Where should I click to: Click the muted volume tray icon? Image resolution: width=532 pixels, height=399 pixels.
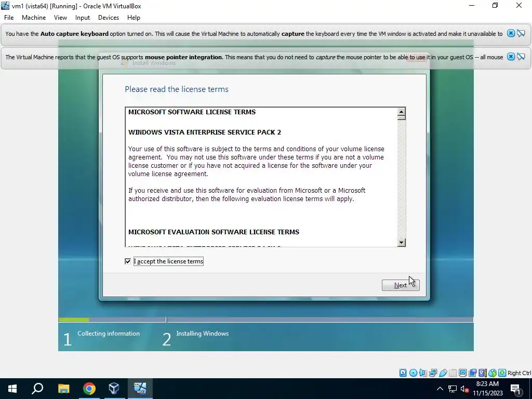click(x=465, y=389)
